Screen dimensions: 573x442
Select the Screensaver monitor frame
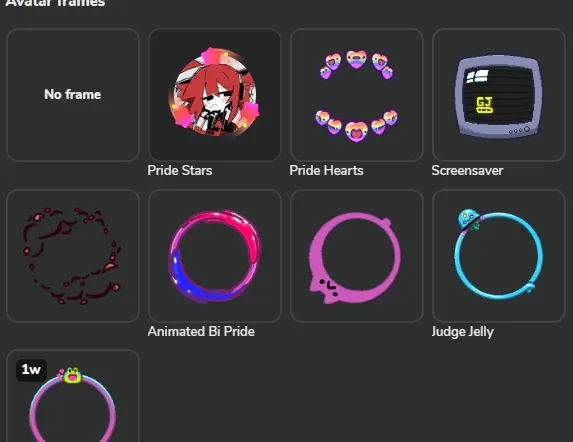click(x=499, y=95)
